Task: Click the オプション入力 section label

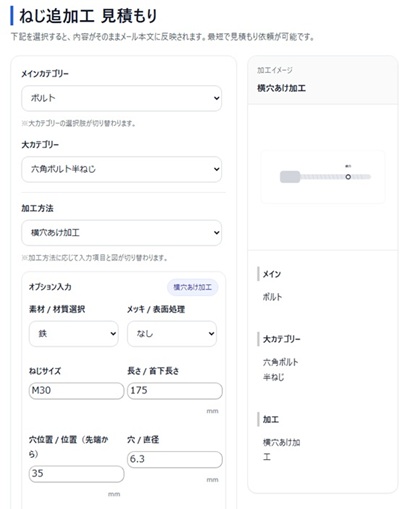Action: tap(50, 287)
